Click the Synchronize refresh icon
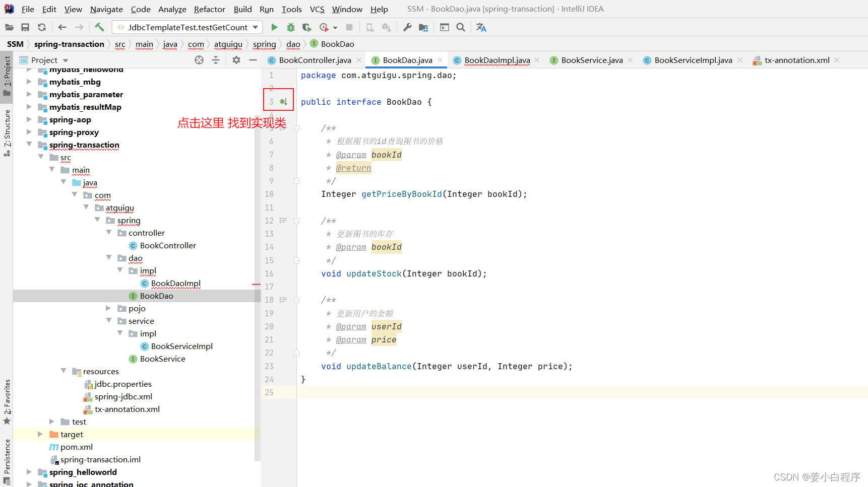 coord(42,27)
